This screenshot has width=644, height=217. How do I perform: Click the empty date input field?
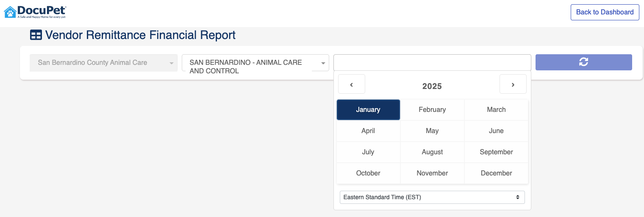click(432, 62)
